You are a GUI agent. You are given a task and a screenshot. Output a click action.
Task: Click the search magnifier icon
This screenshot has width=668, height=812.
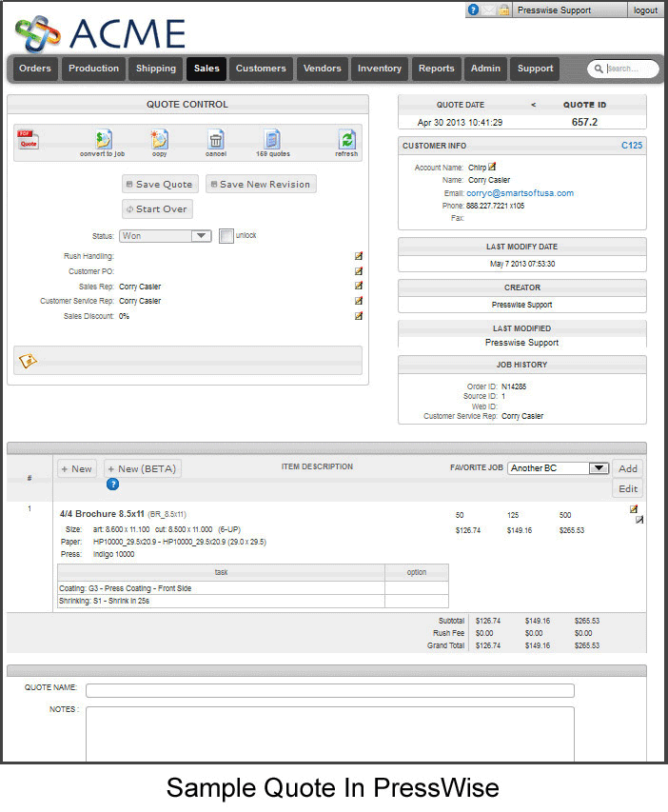(599, 69)
